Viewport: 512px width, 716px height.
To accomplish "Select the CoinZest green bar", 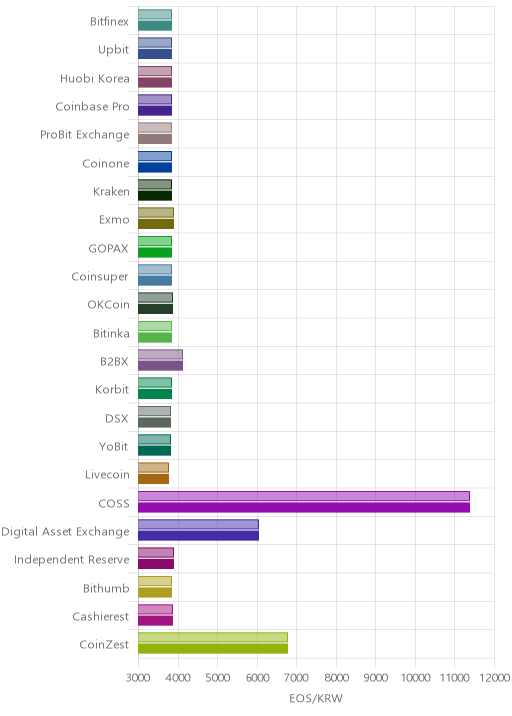I will (x=213, y=643).
